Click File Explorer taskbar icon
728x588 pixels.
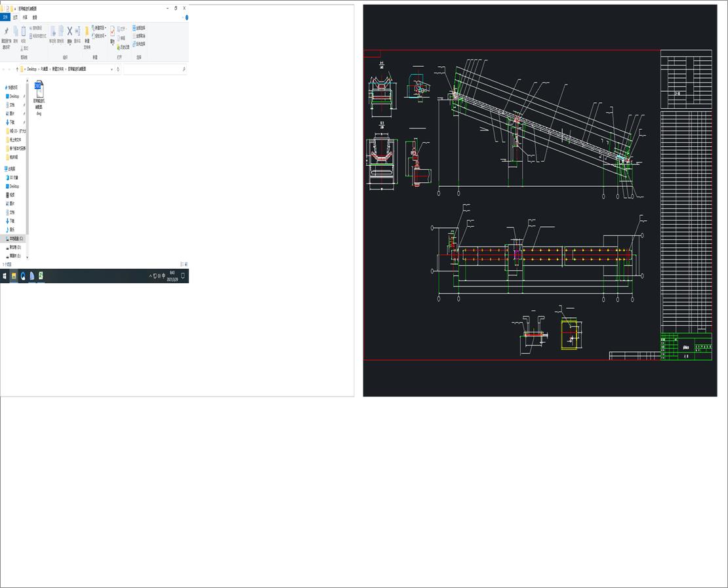[14, 276]
